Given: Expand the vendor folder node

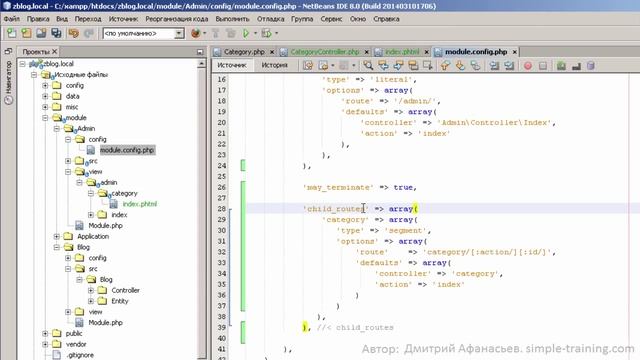Looking at the screenshot, I should [x=45, y=344].
